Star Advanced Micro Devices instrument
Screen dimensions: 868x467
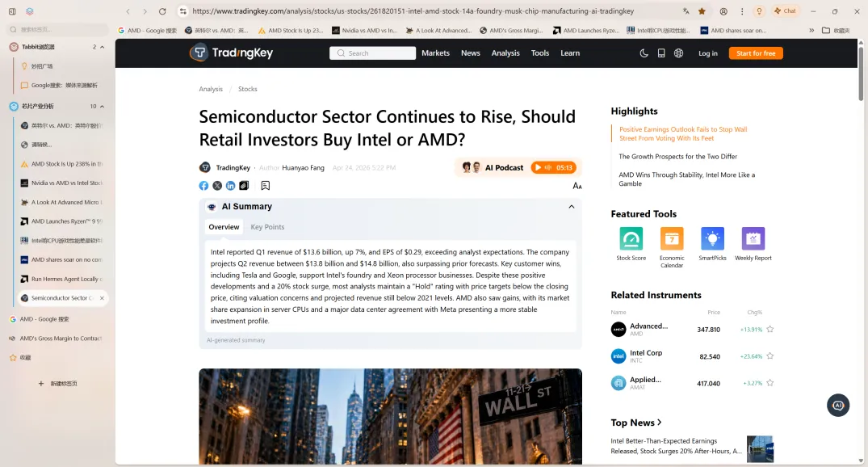tap(769, 329)
